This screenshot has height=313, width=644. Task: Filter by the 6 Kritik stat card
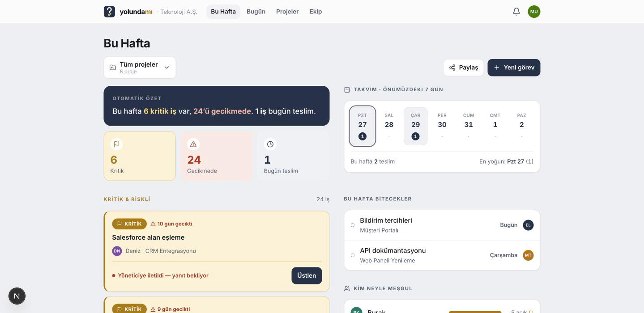pos(140,156)
